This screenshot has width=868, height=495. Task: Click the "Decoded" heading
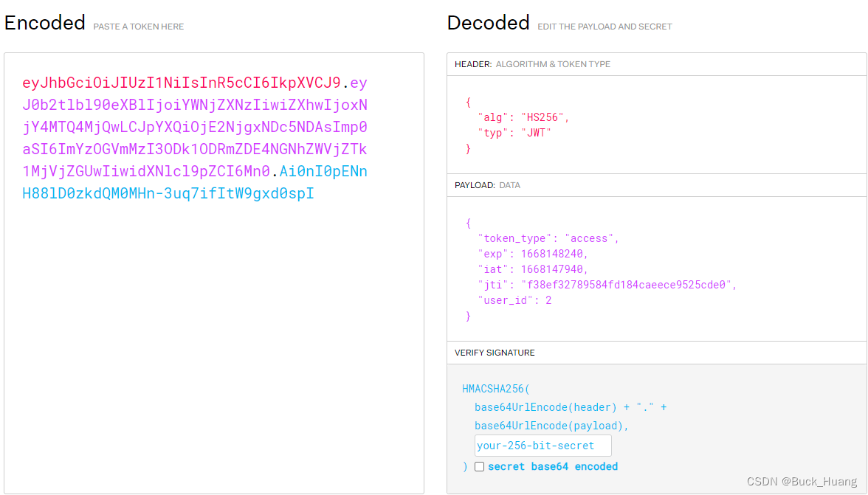(x=488, y=22)
